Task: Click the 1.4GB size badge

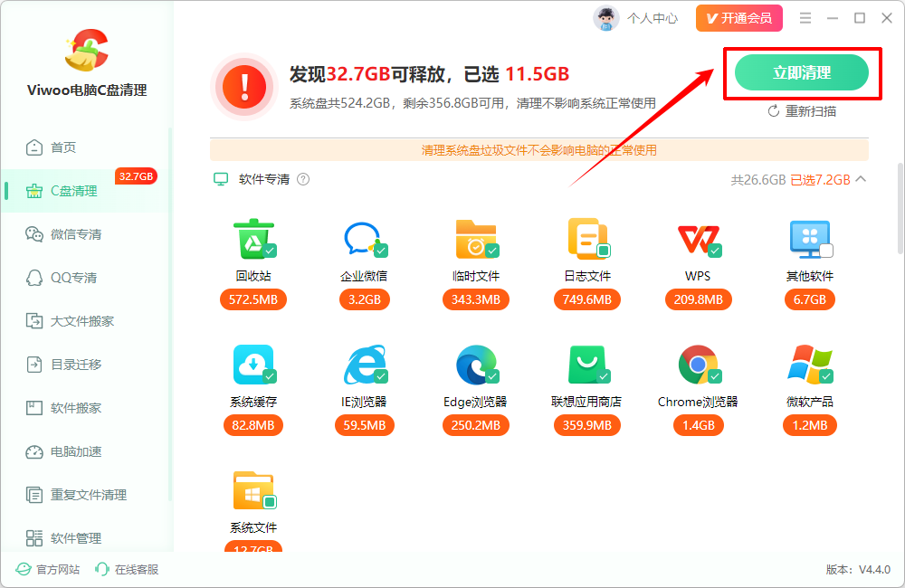Action: 699,425
